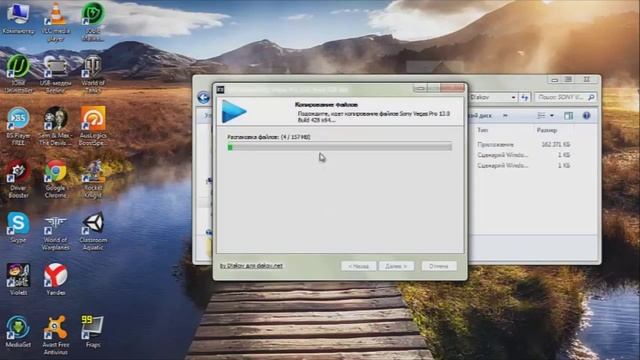This screenshot has height=360, width=640.
Task: Select the Приложение file row
Action: point(524,144)
